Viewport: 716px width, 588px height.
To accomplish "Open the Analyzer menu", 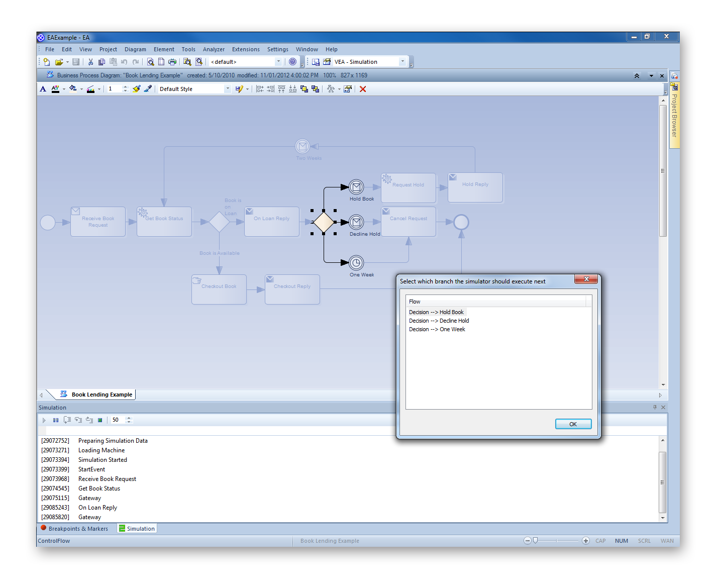I will coord(214,49).
